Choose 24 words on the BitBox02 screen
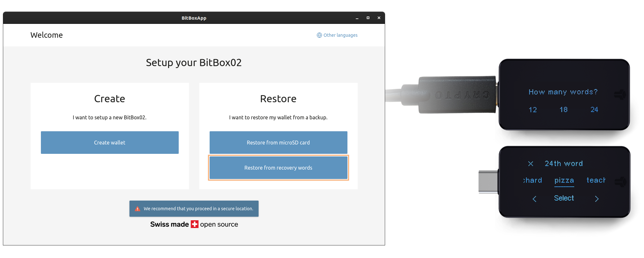644x258 pixels. click(594, 110)
